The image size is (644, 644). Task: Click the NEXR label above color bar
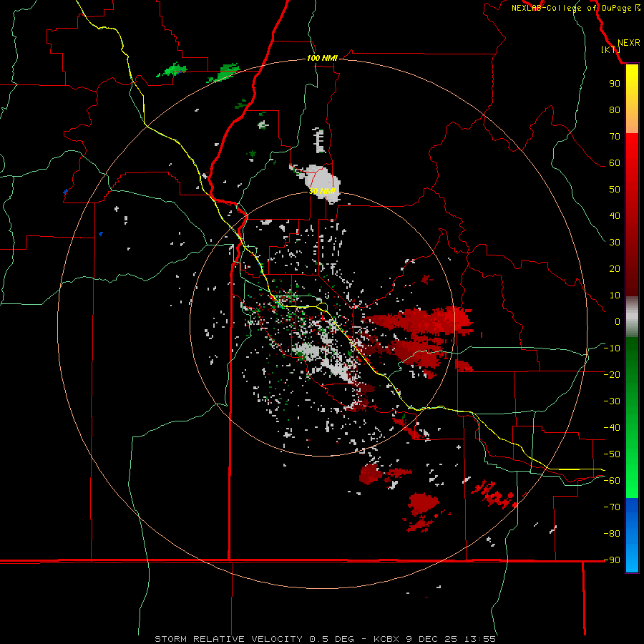tap(629, 43)
